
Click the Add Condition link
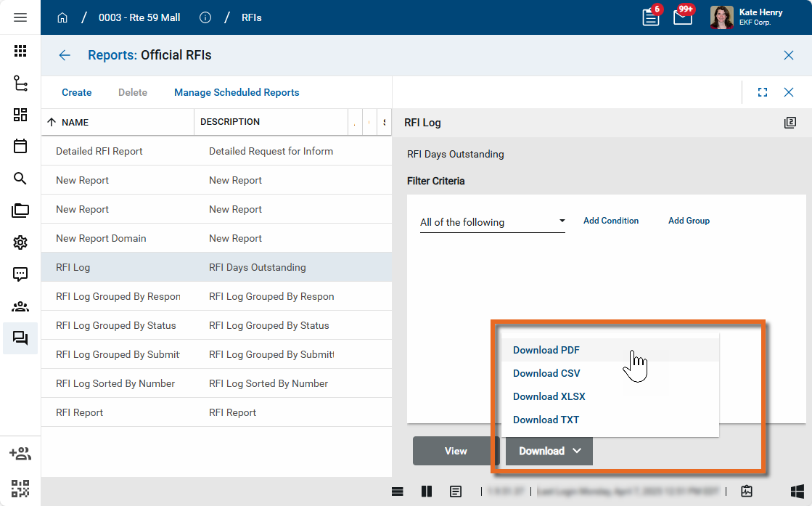(x=611, y=221)
